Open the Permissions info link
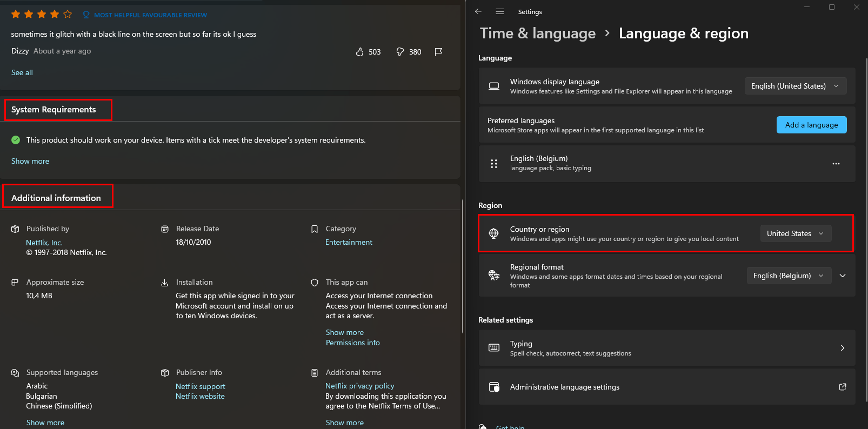This screenshot has width=868, height=429. pyautogui.click(x=353, y=343)
